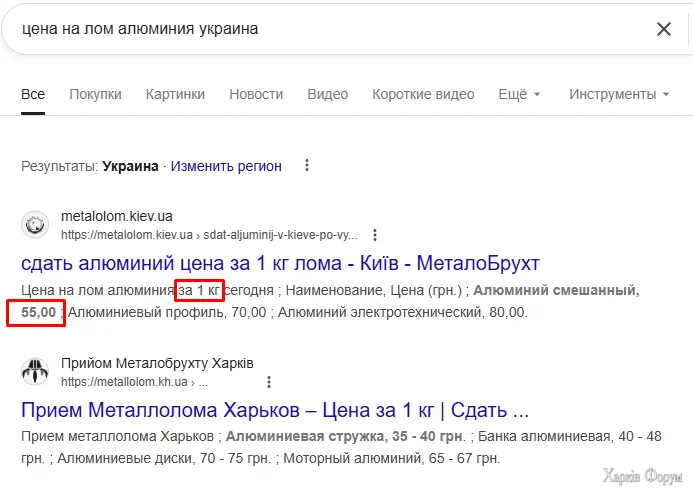This screenshot has width=693, height=492.
Task: Switch to the Картинки tab
Action: coord(175,94)
